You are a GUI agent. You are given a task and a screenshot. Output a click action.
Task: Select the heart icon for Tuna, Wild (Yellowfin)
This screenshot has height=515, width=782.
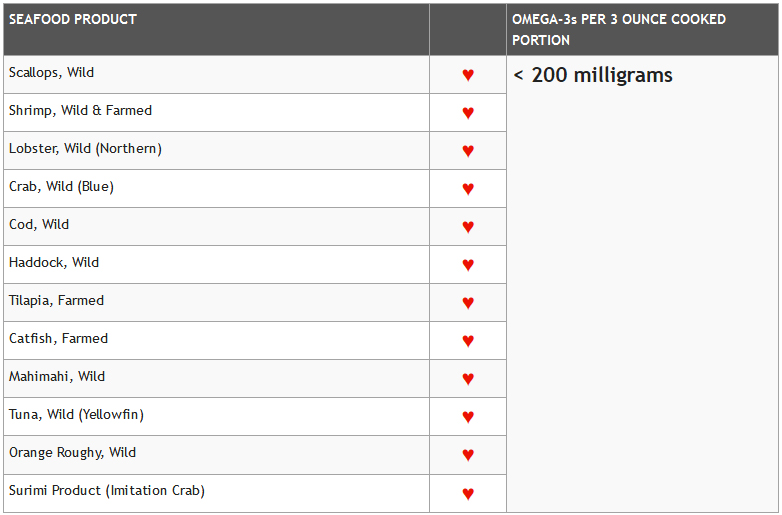pos(468,417)
